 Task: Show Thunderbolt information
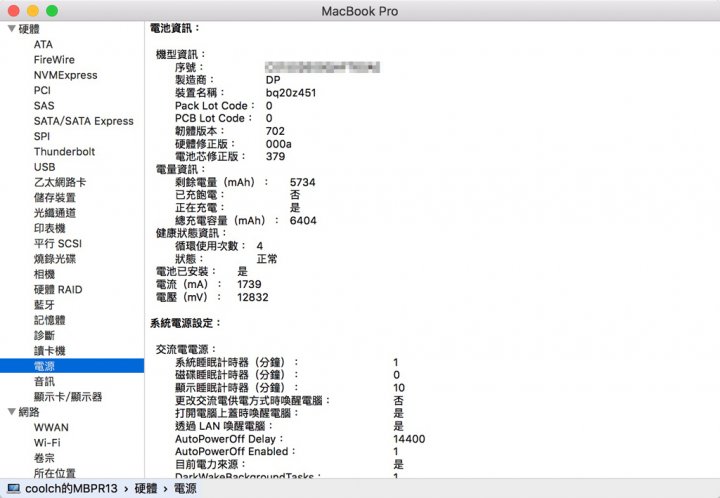click(64, 151)
